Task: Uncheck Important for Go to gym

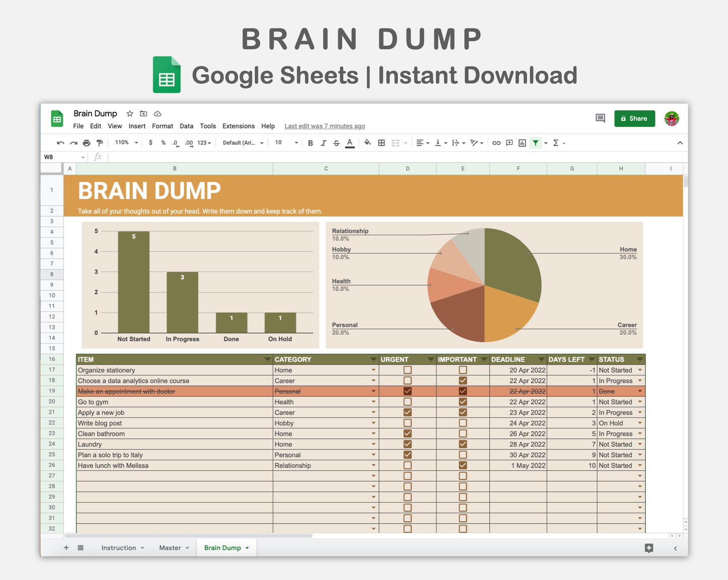Action: click(x=462, y=402)
